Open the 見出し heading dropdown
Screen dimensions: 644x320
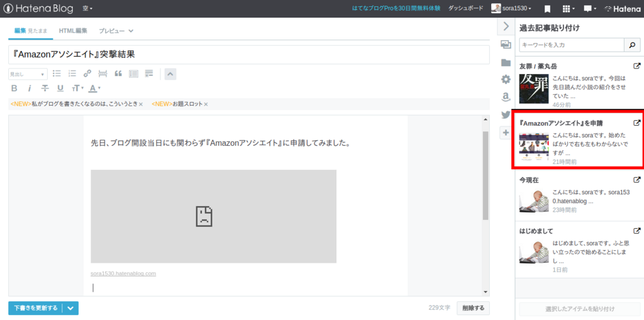[x=28, y=74]
